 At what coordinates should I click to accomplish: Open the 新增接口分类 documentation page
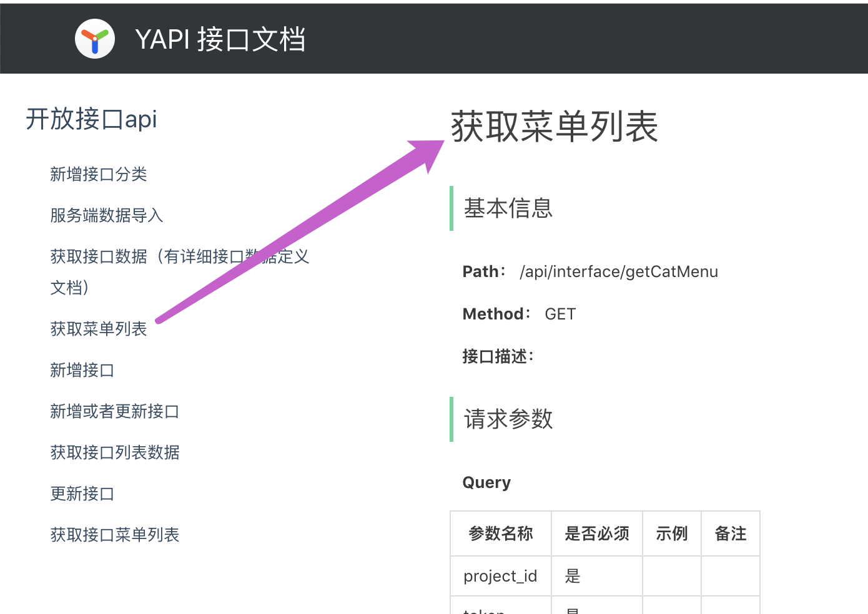click(98, 175)
